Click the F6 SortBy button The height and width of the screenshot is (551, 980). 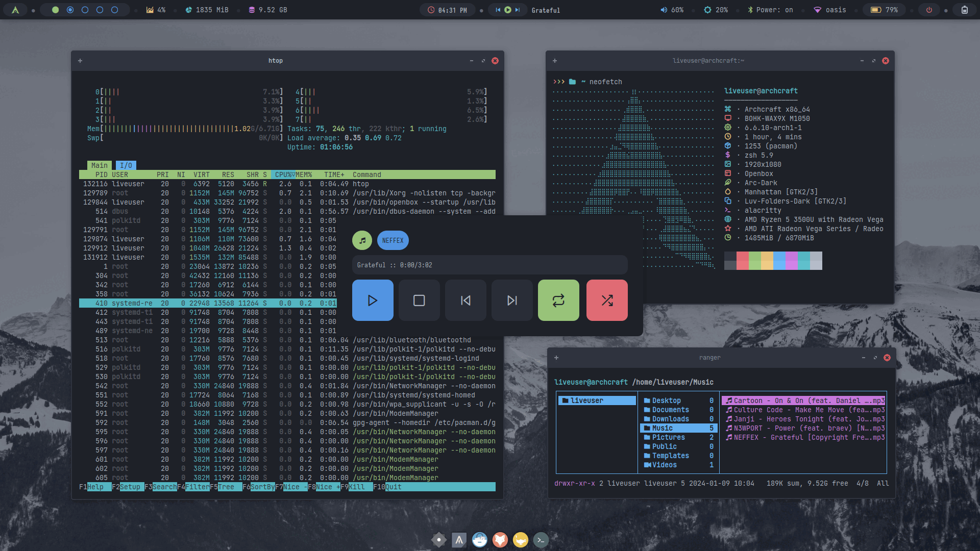coord(262,487)
